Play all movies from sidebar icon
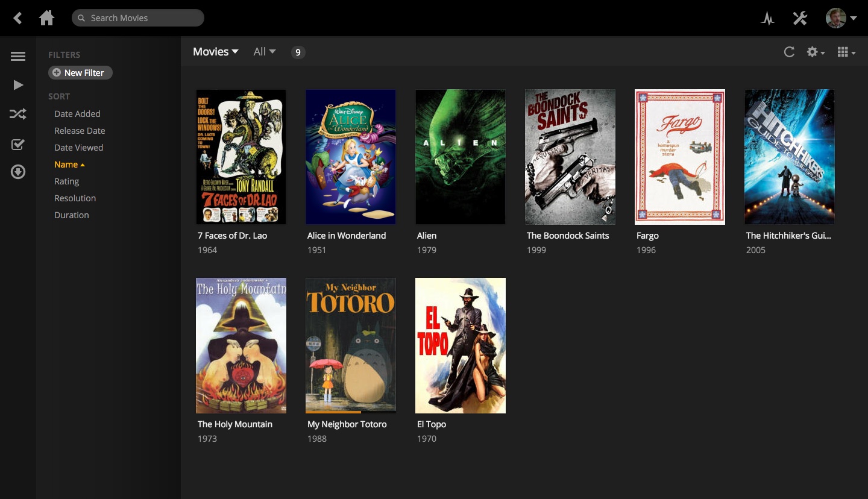 [x=18, y=85]
